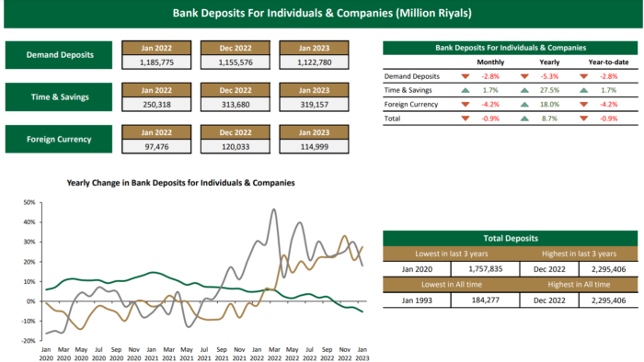Click the Jan 2023 label on the chart x-axis

362,354
